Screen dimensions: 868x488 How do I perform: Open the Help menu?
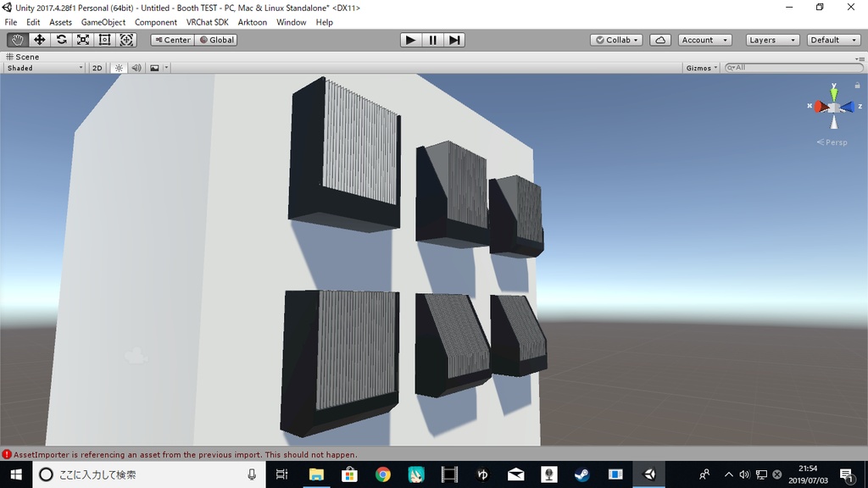(x=325, y=22)
